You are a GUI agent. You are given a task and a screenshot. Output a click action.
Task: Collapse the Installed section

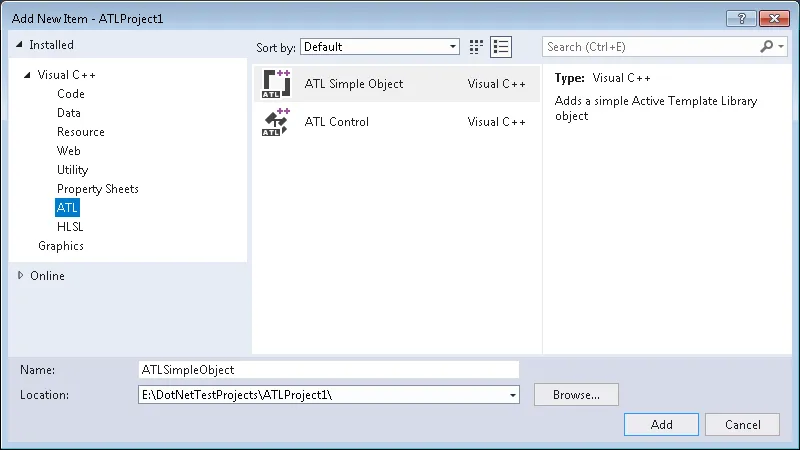click(x=19, y=45)
